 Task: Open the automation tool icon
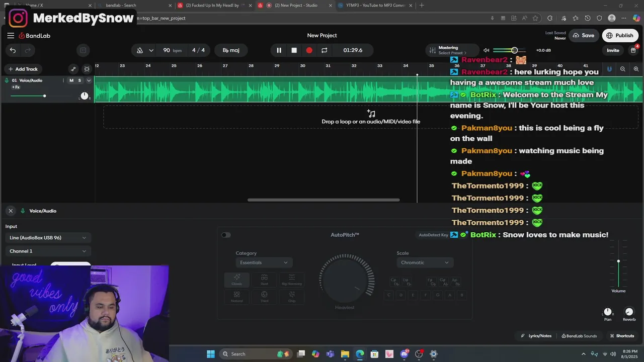pos(73,69)
